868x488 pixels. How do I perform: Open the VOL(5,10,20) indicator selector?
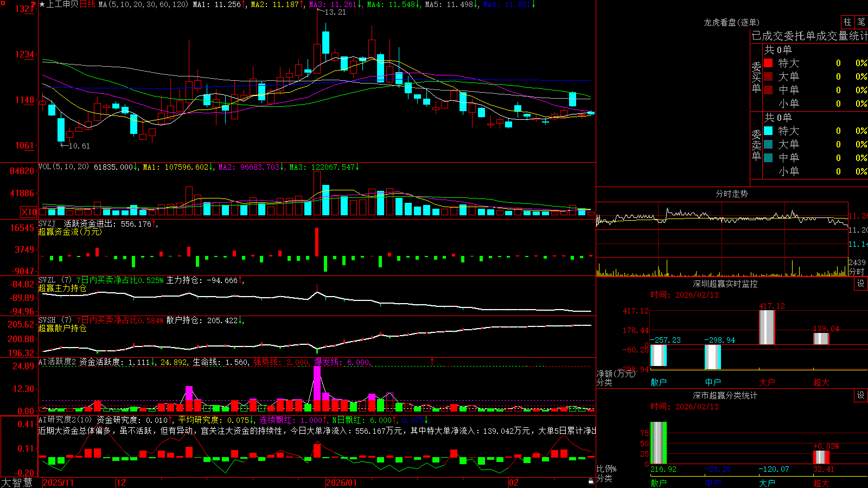pyautogui.click(x=63, y=167)
